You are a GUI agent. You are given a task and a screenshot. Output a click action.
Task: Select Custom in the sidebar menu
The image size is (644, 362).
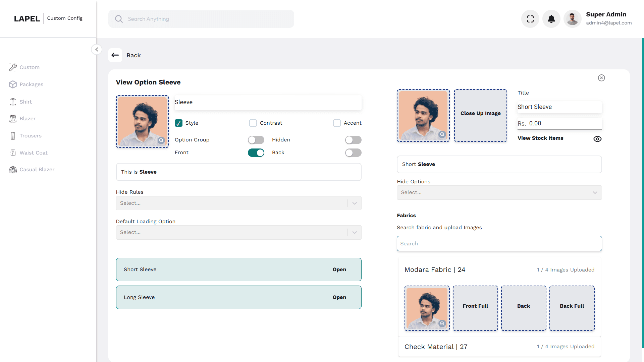(29, 67)
